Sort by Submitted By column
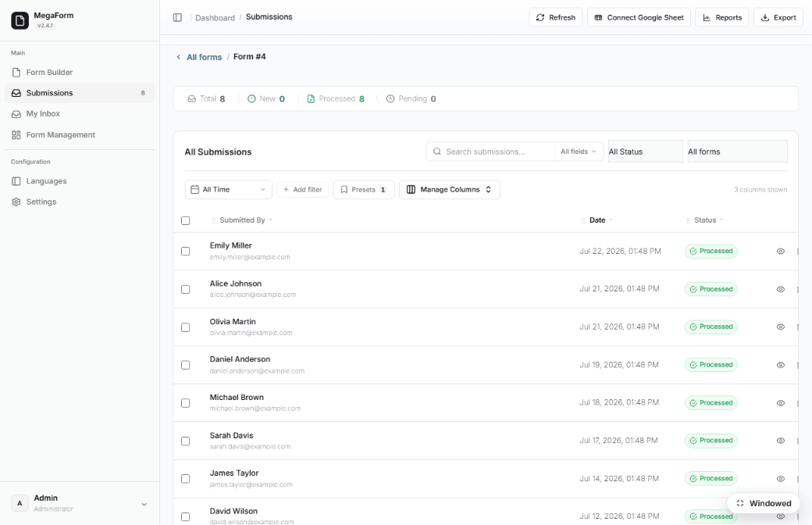The height and width of the screenshot is (525, 812). coord(242,220)
